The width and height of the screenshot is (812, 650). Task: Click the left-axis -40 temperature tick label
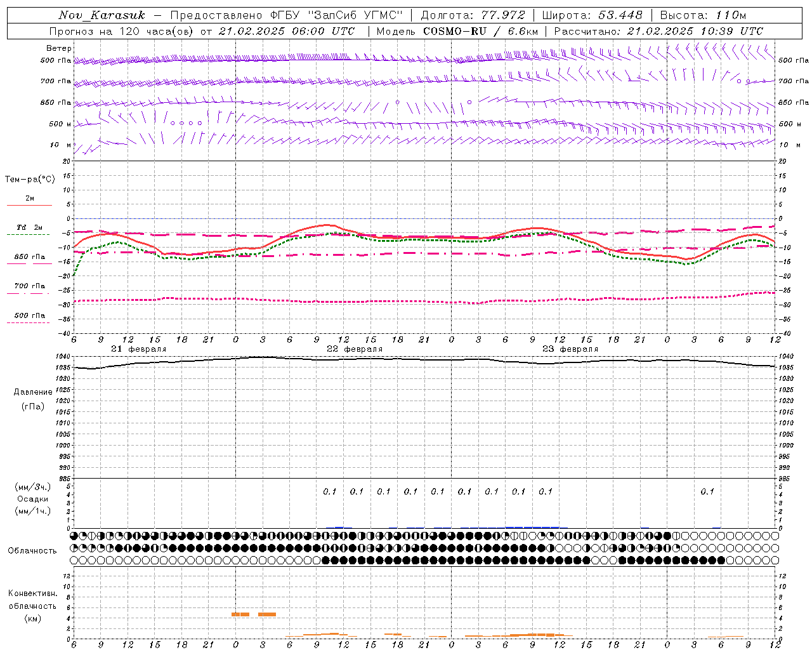pos(65,333)
